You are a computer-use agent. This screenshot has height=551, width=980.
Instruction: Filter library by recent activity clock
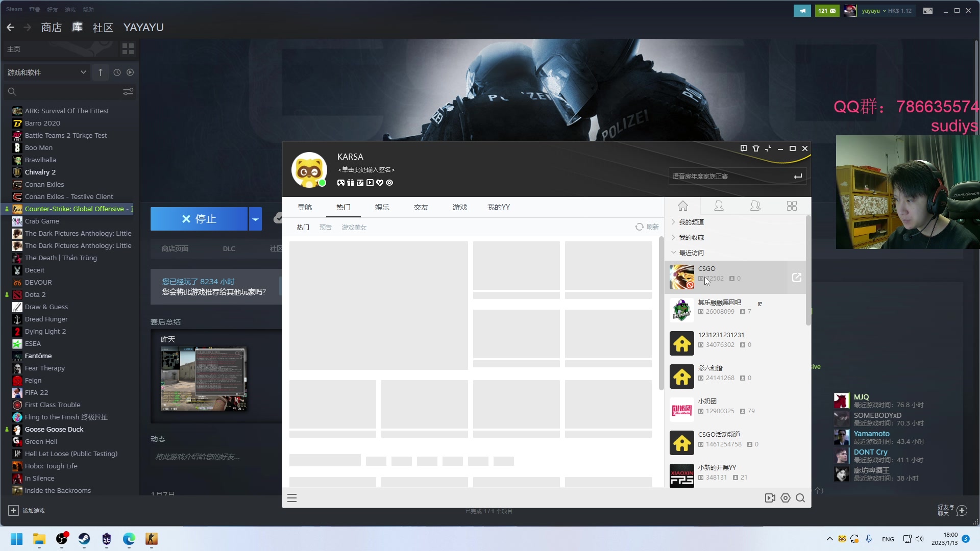click(117, 72)
